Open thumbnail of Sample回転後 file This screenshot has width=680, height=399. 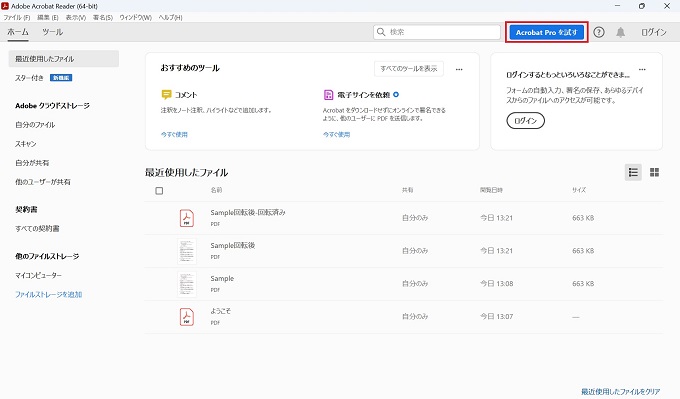click(187, 251)
